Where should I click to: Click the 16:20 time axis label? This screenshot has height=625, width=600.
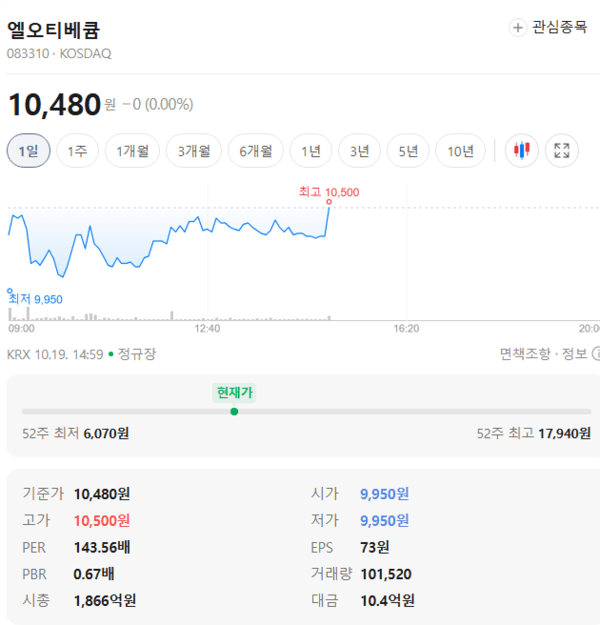click(406, 329)
